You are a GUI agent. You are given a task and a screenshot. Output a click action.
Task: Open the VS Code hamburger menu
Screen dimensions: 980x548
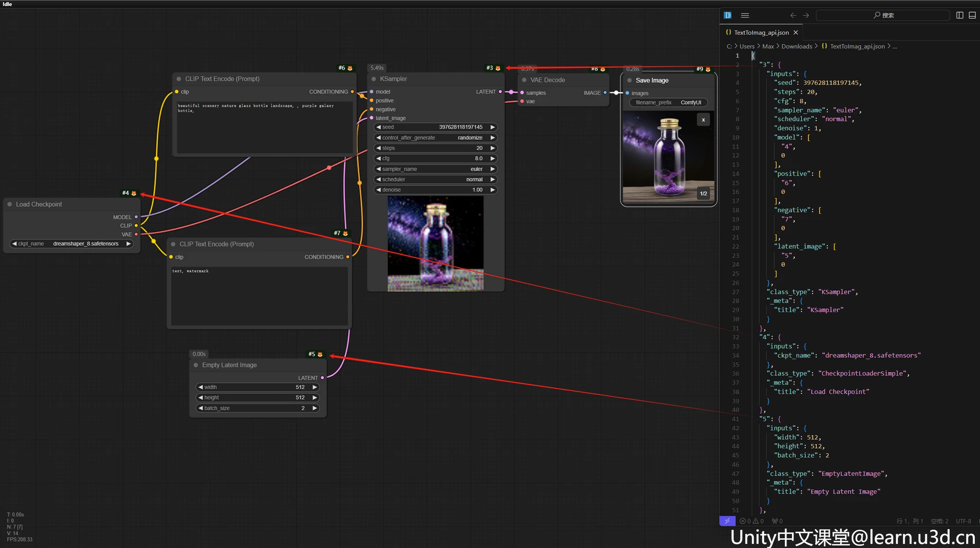(x=745, y=15)
